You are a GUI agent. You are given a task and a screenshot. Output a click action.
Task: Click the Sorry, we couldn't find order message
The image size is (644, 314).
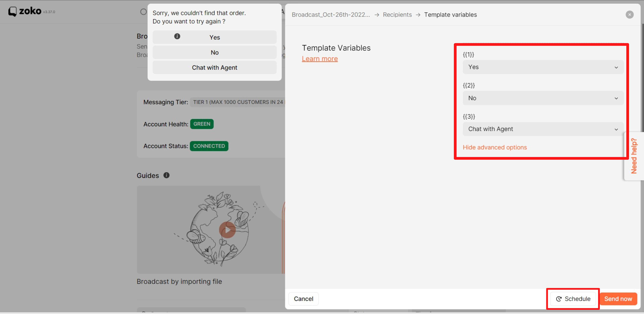coord(199,17)
